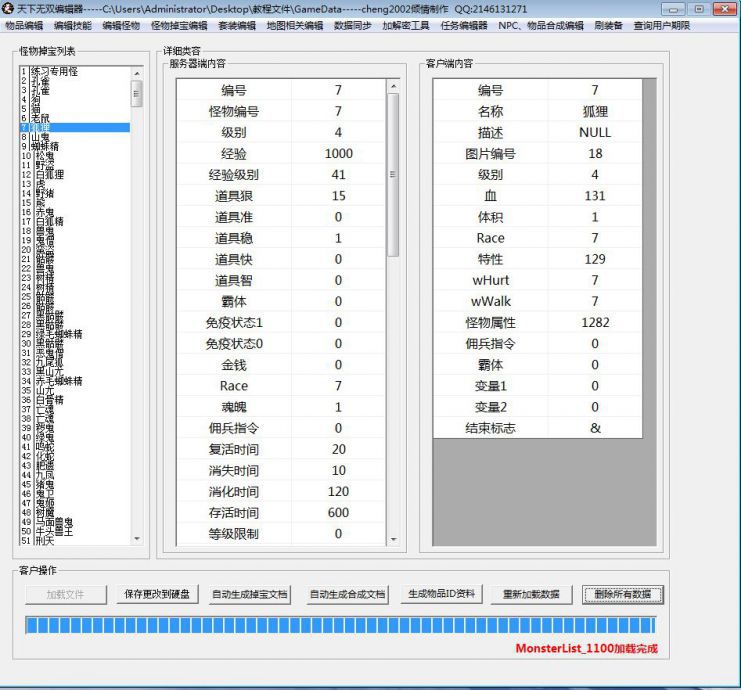Open the 物品编辑 menu

[x=24, y=25]
